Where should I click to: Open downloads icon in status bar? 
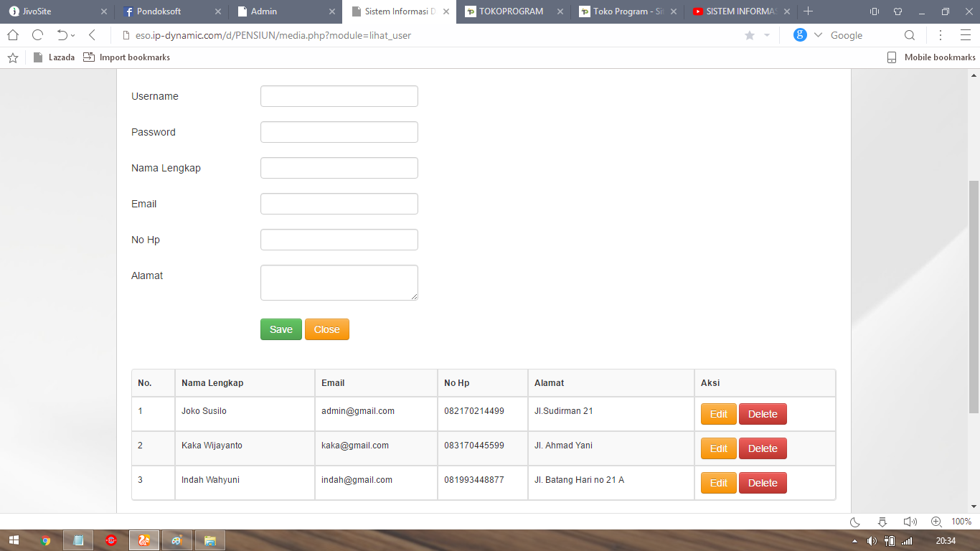tap(882, 522)
